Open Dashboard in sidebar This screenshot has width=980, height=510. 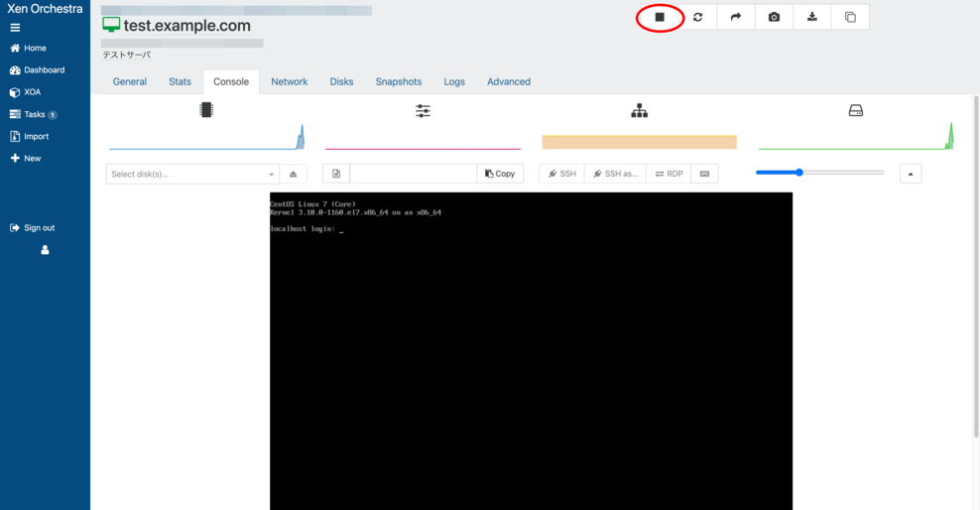pyautogui.click(x=38, y=70)
